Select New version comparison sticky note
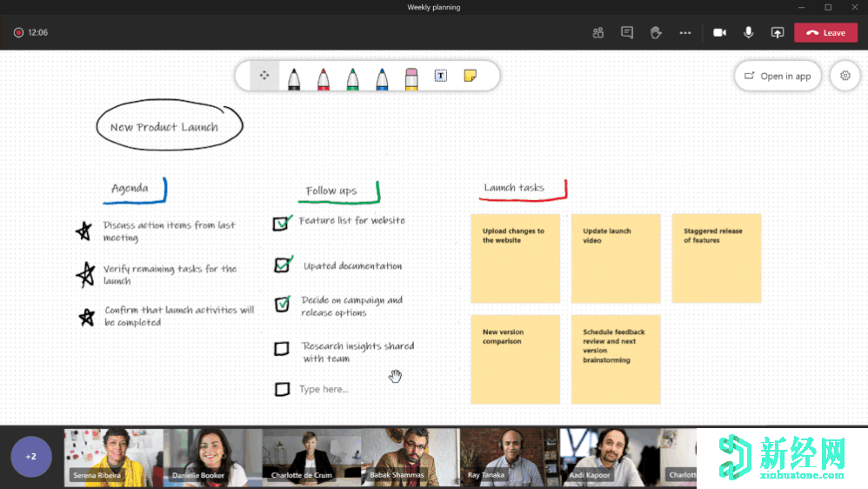Image resolution: width=868 pixels, height=489 pixels. (516, 359)
